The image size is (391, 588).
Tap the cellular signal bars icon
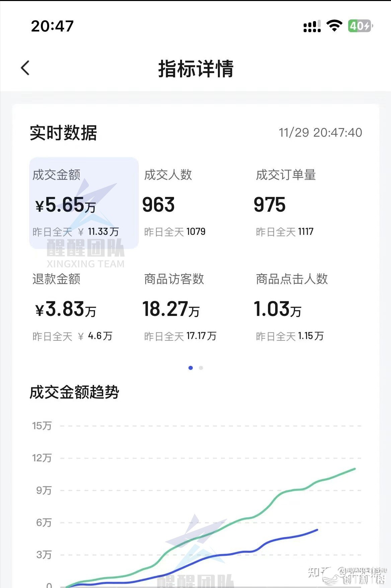pos(312,26)
